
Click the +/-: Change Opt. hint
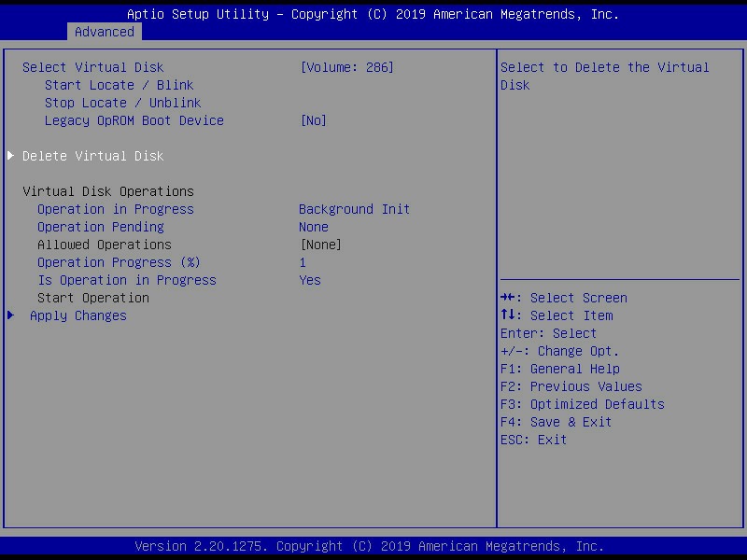coord(559,352)
